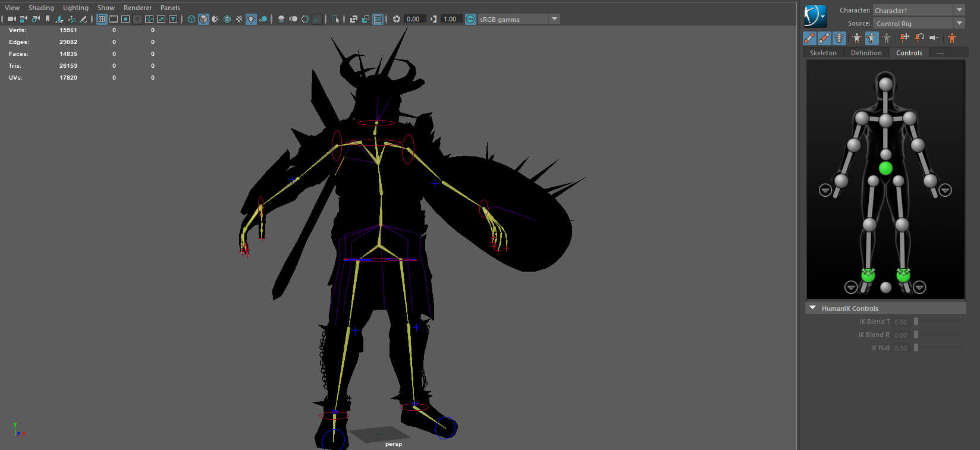The image size is (980, 450).
Task: Toggle color management ON button
Action: [x=470, y=19]
